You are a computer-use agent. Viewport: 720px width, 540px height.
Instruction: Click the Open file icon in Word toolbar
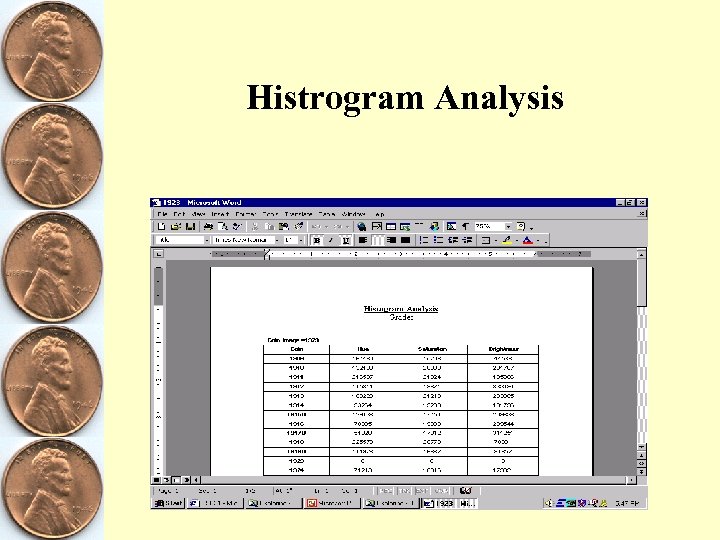coord(176,226)
